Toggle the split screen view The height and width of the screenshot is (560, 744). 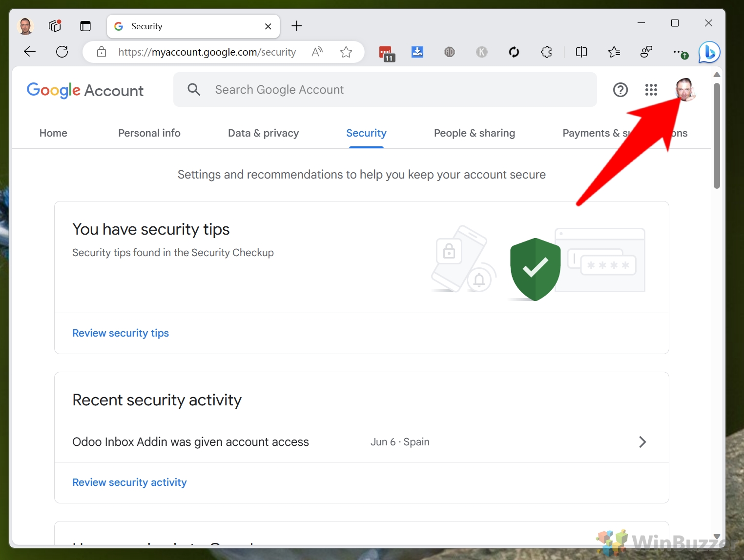pos(581,52)
